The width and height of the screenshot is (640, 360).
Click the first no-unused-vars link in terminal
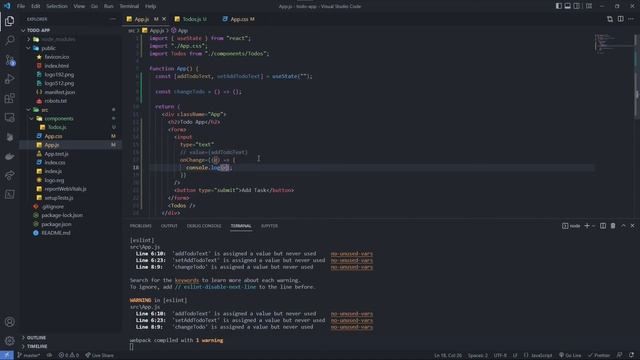(x=351, y=253)
